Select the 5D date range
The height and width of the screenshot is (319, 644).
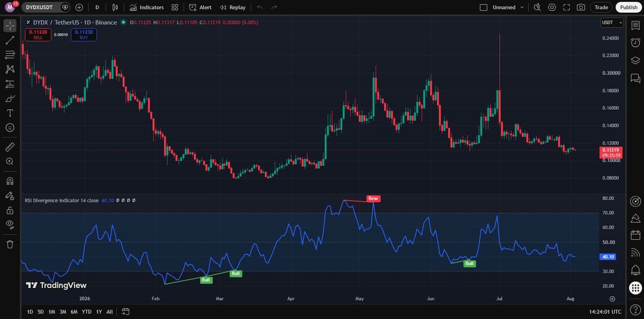click(x=41, y=311)
